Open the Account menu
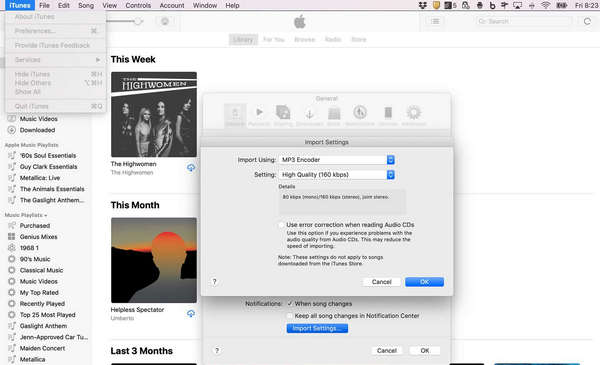This screenshot has height=365, width=600. (172, 5)
